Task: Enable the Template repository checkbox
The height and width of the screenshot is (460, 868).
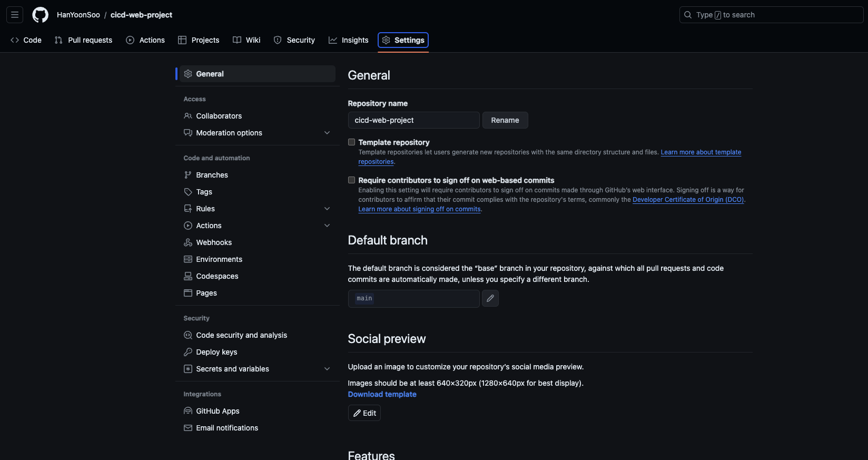Action: 351,142
